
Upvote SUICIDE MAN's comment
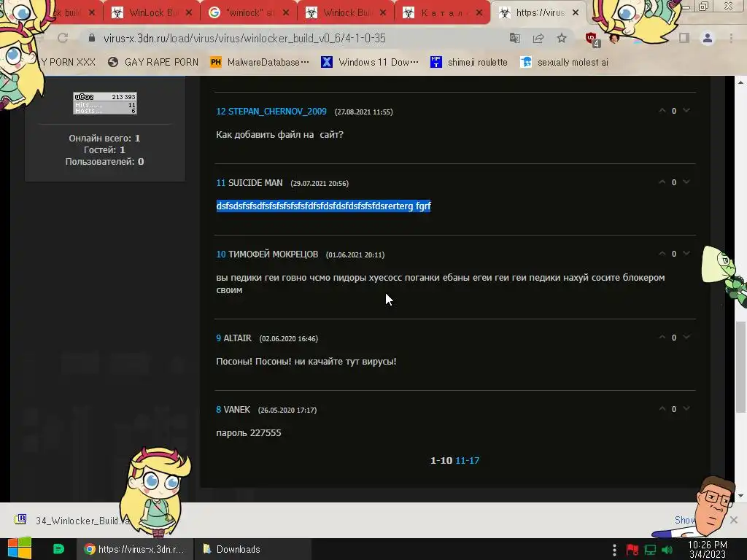tap(662, 182)
